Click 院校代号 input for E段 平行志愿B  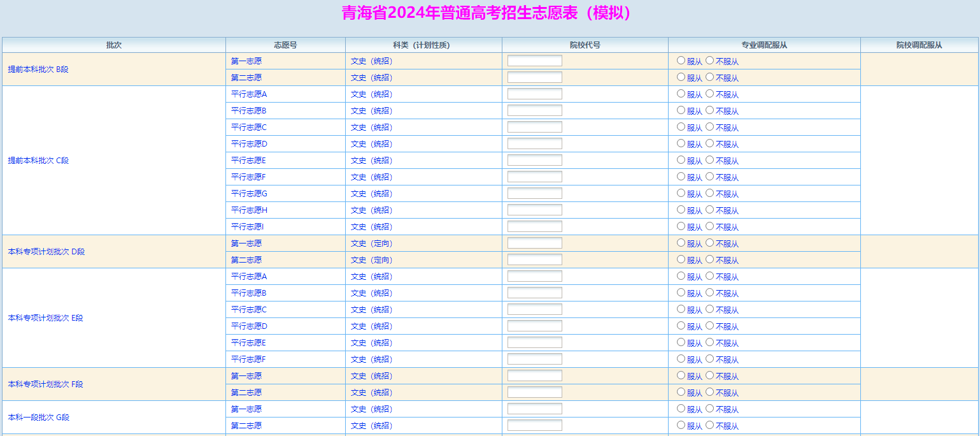click(534, 293)
